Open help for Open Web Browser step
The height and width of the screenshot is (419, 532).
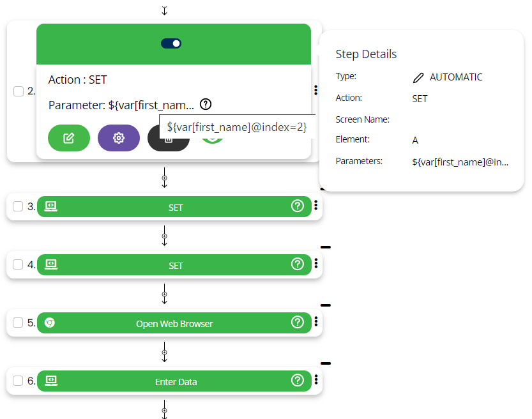pyautogui.click(x=297, y=323)
